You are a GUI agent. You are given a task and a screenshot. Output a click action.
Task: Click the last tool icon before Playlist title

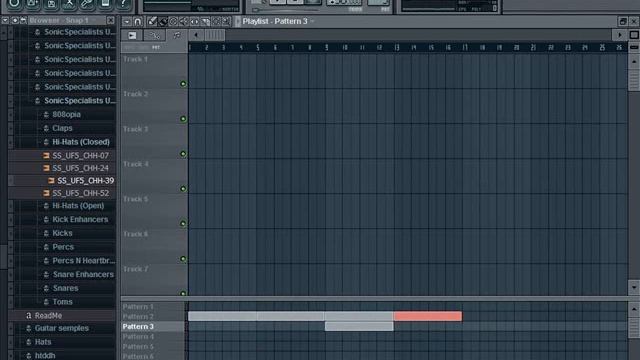(226, 21)
